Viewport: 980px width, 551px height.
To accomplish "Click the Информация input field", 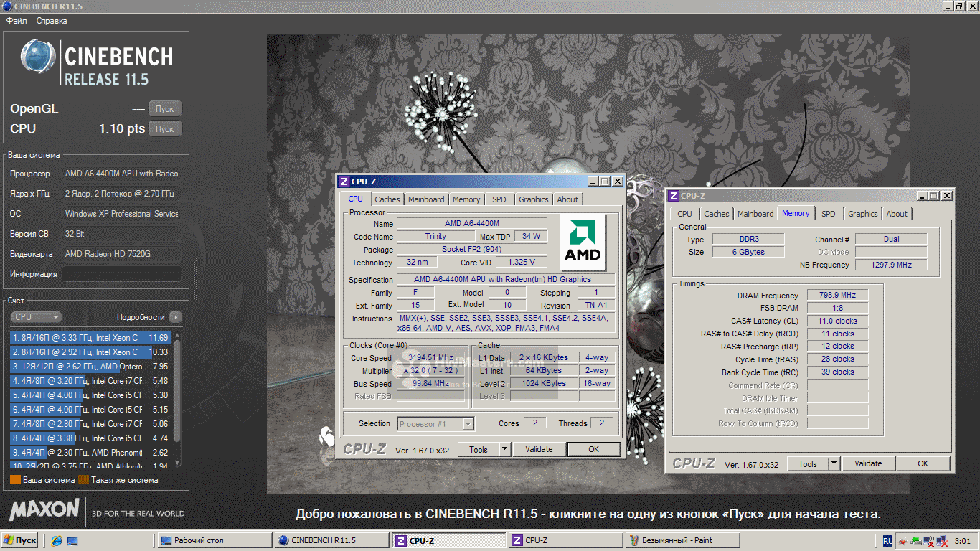I will pyautogui.click(x=121, y=274).
